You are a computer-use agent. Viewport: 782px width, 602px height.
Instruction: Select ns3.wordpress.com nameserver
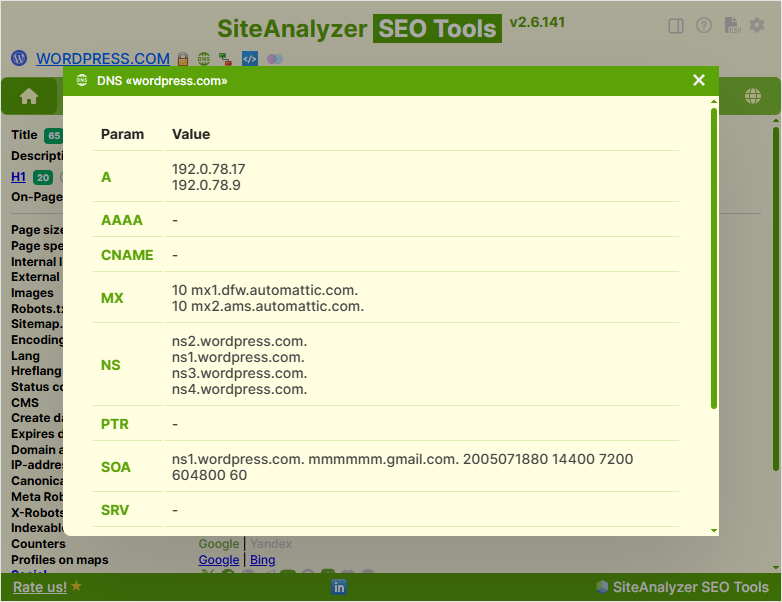pyautogui.click(x=239, y=373)
